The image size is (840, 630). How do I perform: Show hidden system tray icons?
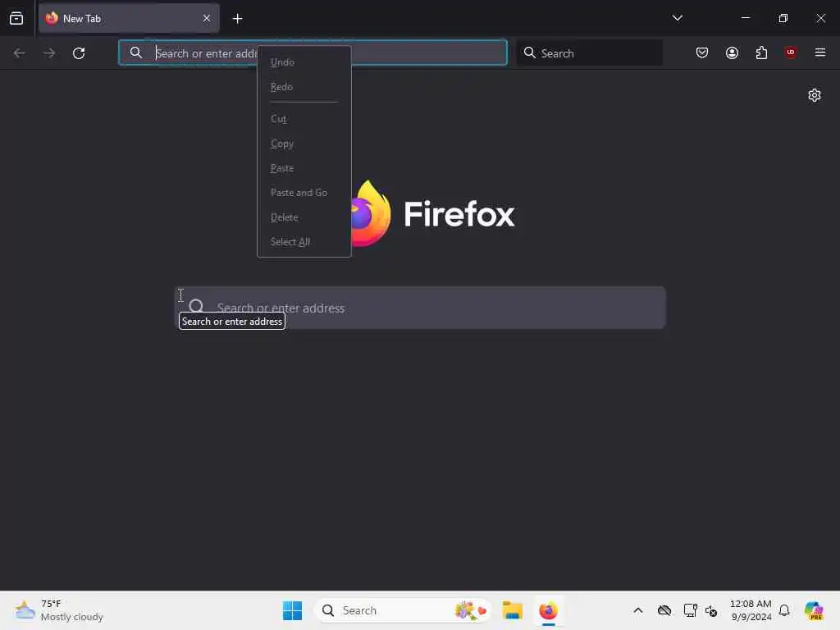(x=637, y=610)
